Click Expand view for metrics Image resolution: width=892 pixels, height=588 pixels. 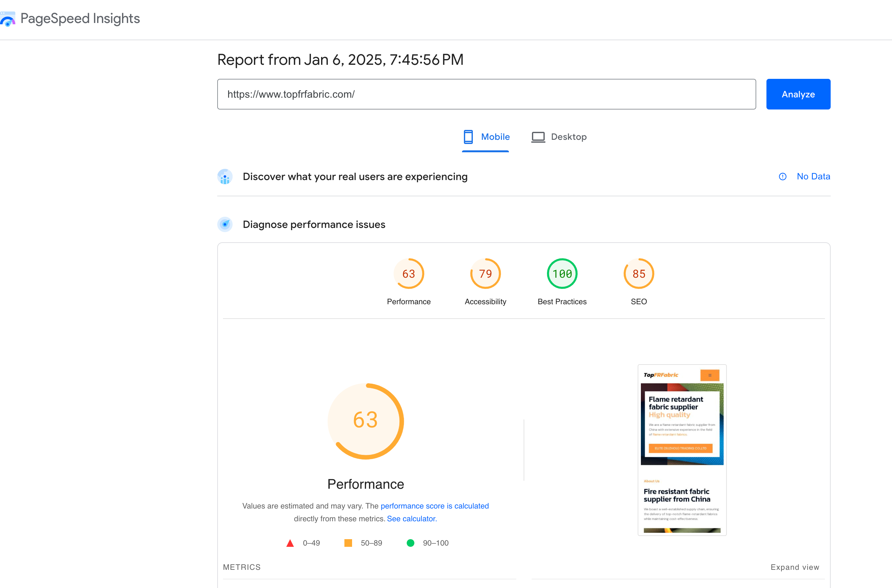coord(795,567)
